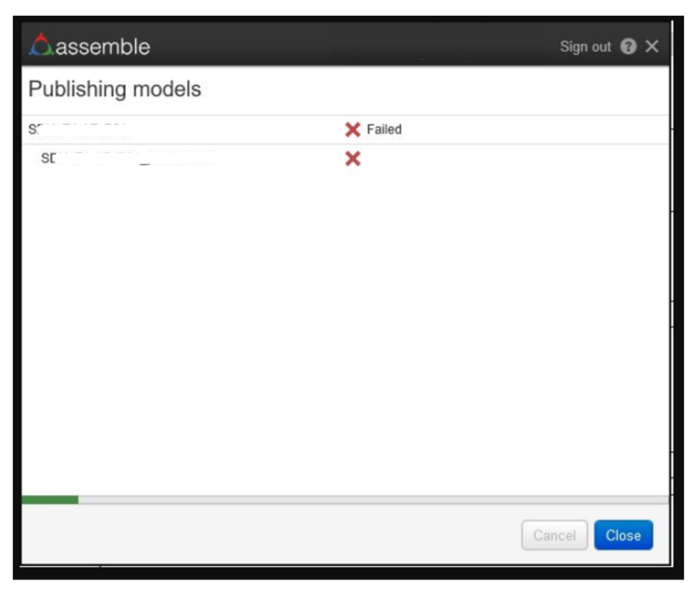
Task: Click the Failed status text
Action: tap(384, 130)
